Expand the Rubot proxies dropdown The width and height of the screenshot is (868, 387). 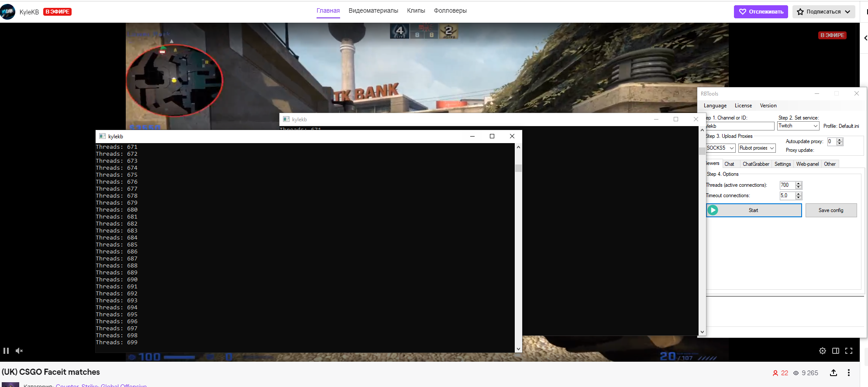[x=772, y=148]
